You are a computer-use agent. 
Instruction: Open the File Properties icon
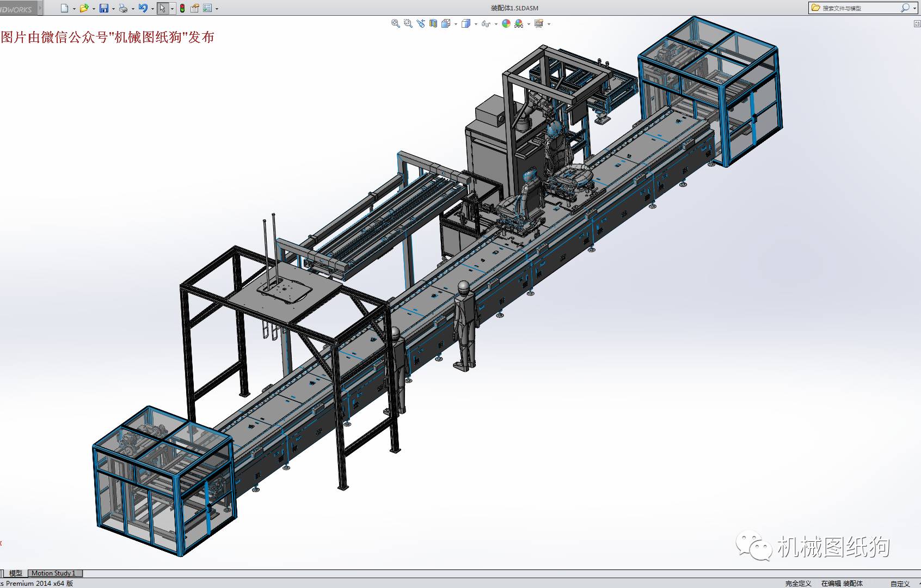click(195, 8)
